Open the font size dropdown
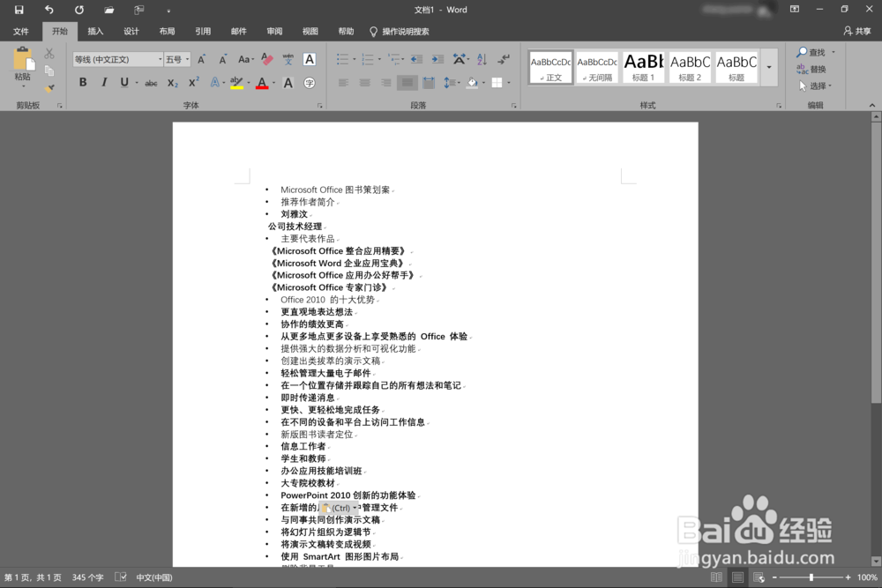This screenshot has width=882, height=588. coord(187,60)
